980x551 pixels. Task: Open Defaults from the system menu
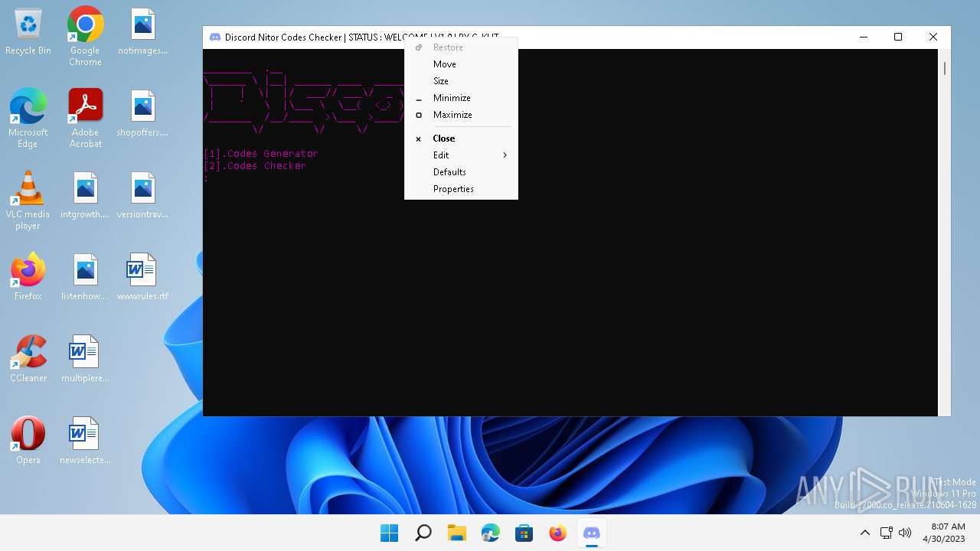(461, 172)
